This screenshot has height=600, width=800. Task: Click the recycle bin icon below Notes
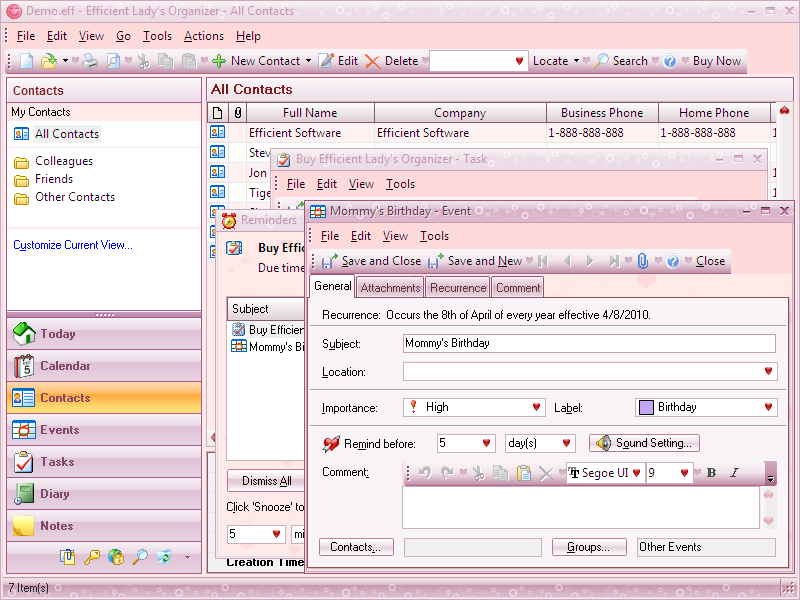[164, 557]
